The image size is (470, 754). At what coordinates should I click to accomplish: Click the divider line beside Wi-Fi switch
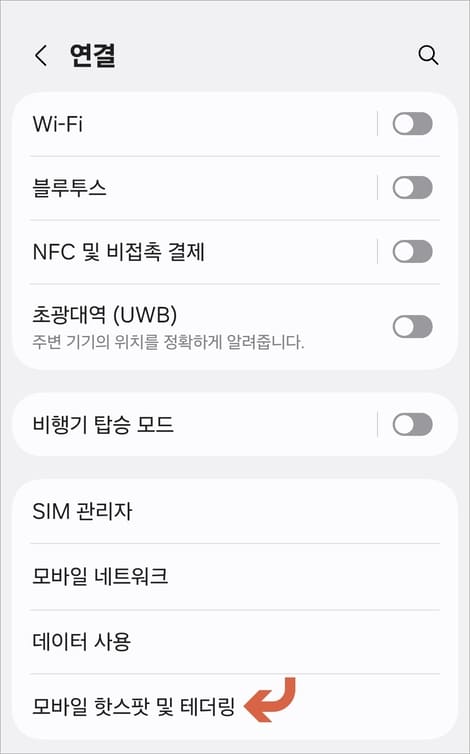click(378, 124)
